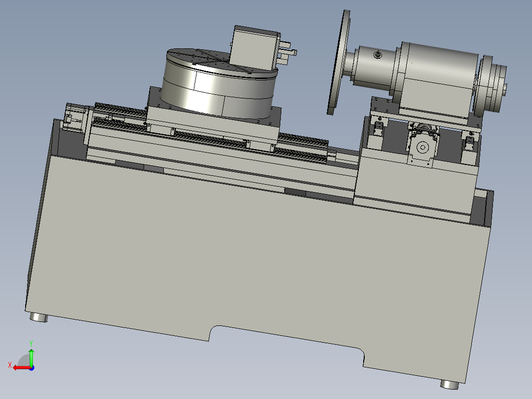
Task: Pick the gearbox with circular bore under spindle
Action: [422, 146]
